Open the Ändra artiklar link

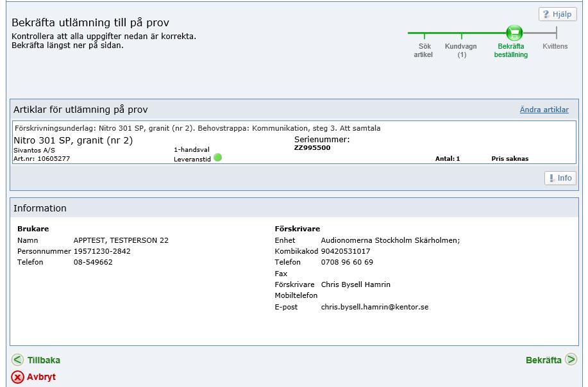(544, 110)
